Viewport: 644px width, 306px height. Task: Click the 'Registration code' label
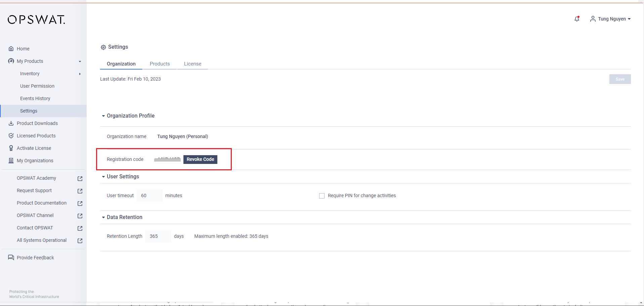(125, 159)
